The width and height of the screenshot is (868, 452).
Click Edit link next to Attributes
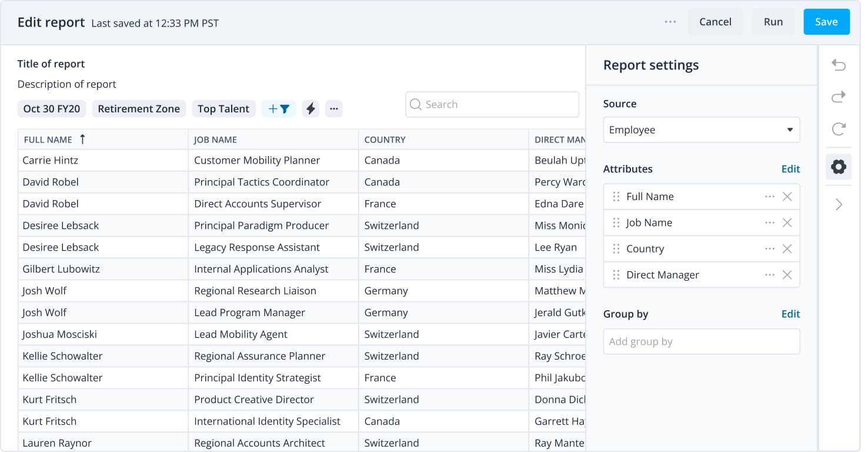790,169
